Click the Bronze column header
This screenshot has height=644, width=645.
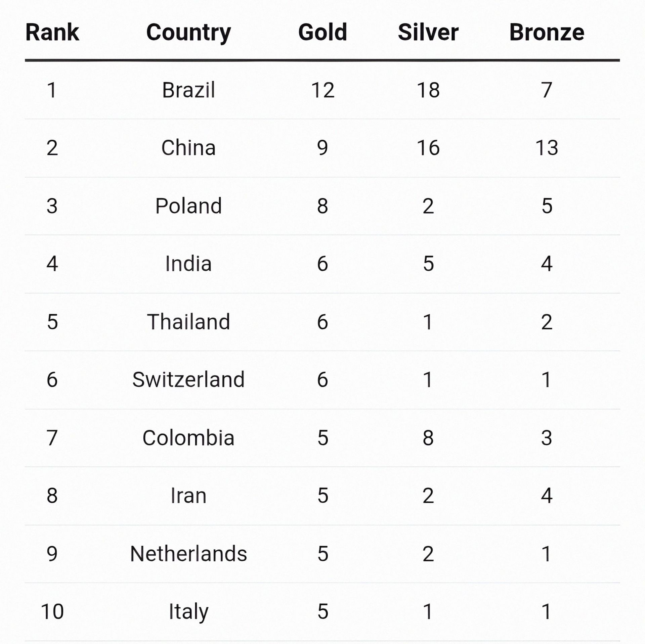click(x=547, y=33)
